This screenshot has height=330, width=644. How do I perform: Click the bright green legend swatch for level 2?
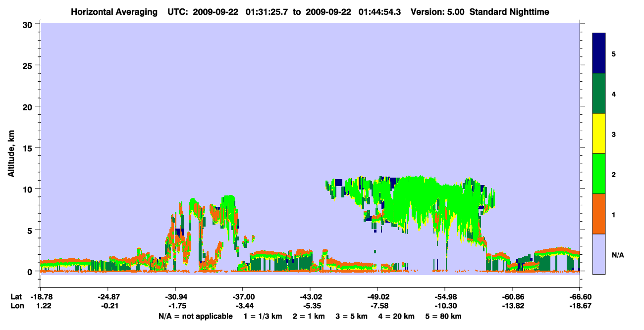[x=599, y=174]
